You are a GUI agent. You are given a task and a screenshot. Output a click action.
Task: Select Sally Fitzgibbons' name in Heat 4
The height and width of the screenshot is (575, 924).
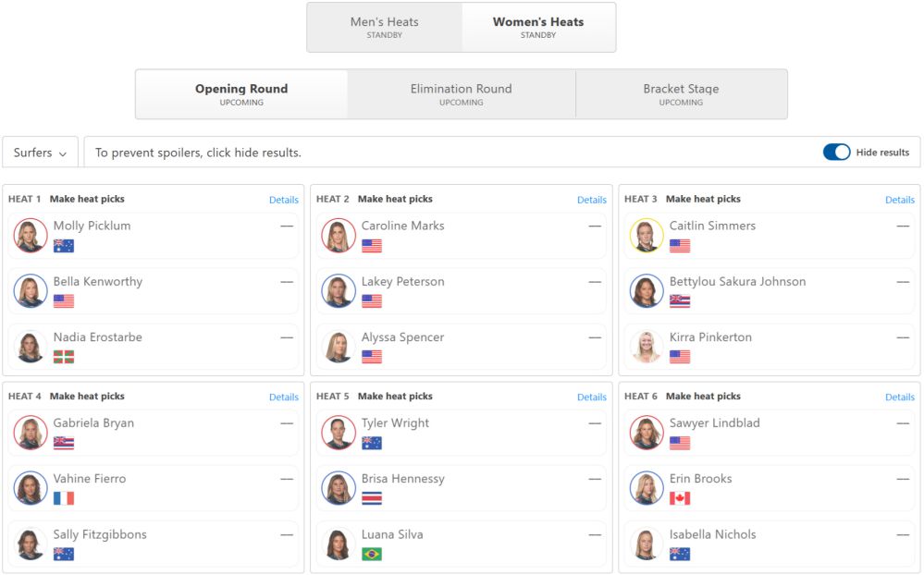pyautogui.click(x=100, y=534)
